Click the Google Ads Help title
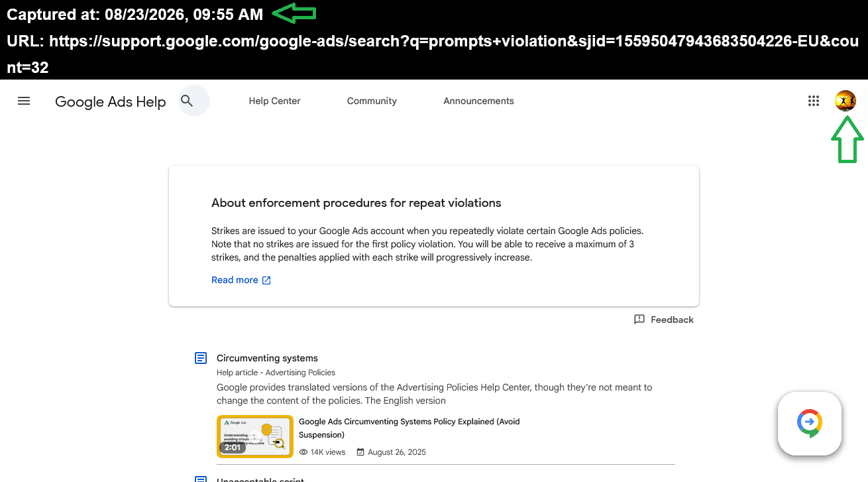 tap(111, 101)
